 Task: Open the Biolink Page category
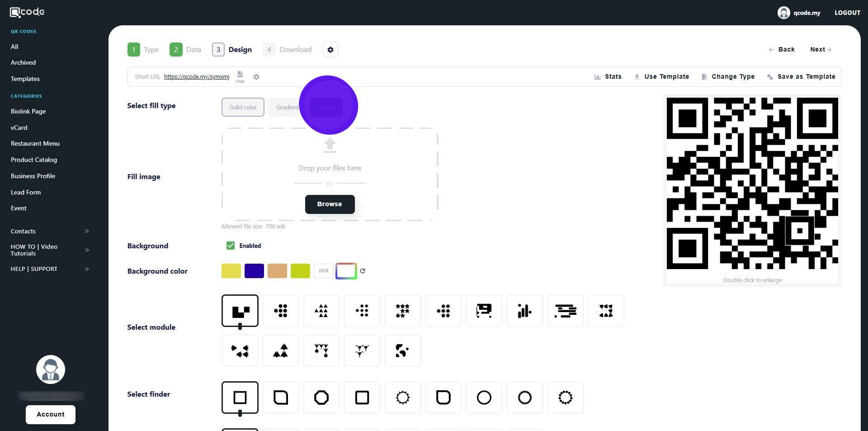point(28,111)
